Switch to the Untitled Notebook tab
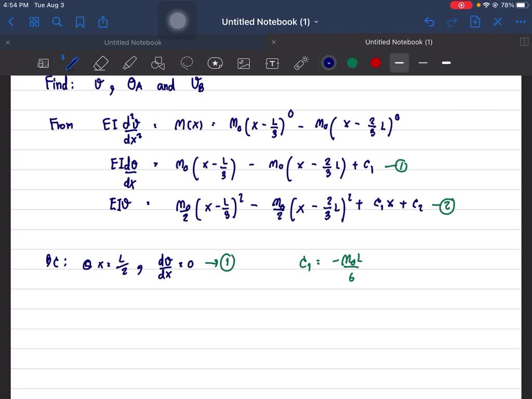The height and width of the screenshot is (399, 532). pyautogui.click(x=132, y=42)
